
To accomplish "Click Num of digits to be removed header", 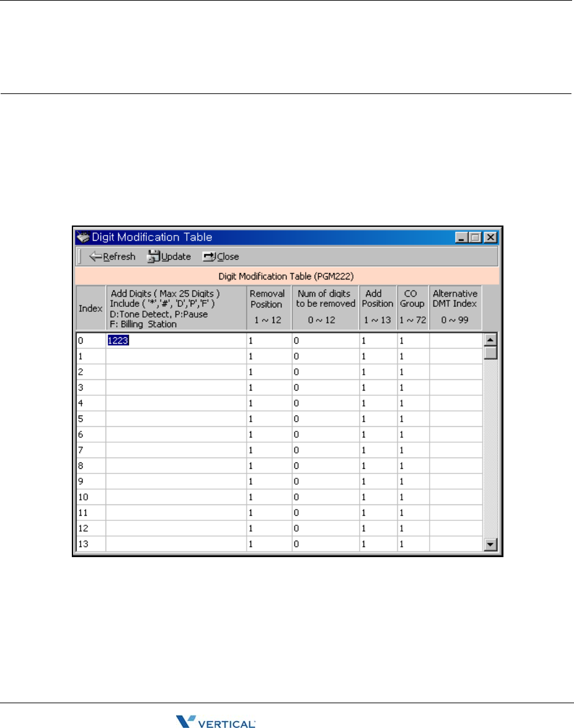I will click(x=325, y=308).
